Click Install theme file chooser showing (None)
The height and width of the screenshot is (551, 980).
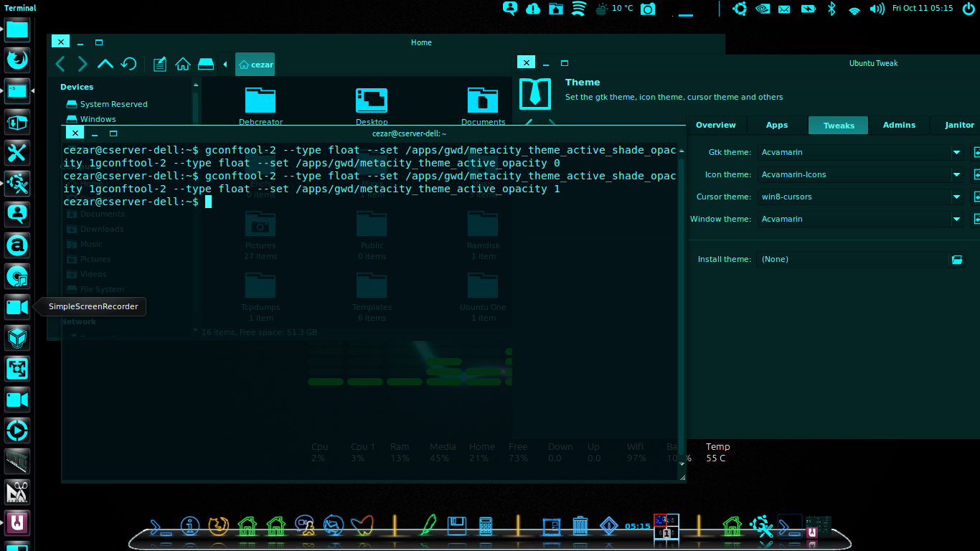860,259
